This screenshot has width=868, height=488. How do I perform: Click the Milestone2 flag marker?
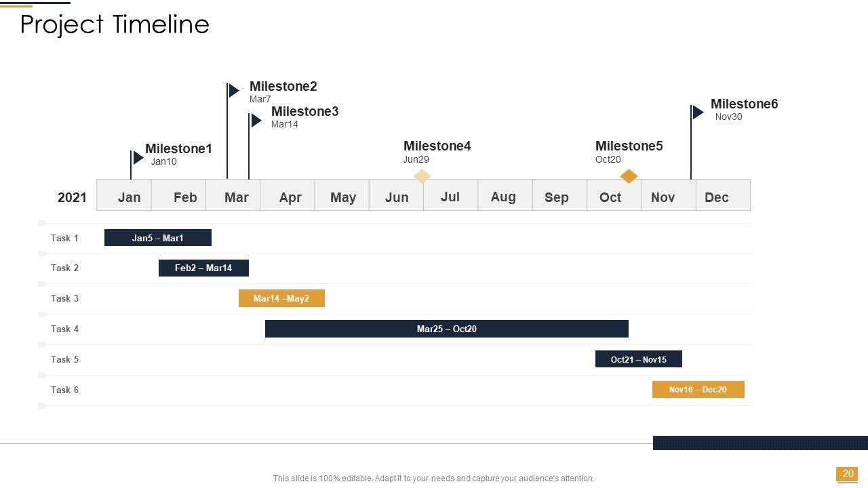pyautogui.click(x=233, y=90)
